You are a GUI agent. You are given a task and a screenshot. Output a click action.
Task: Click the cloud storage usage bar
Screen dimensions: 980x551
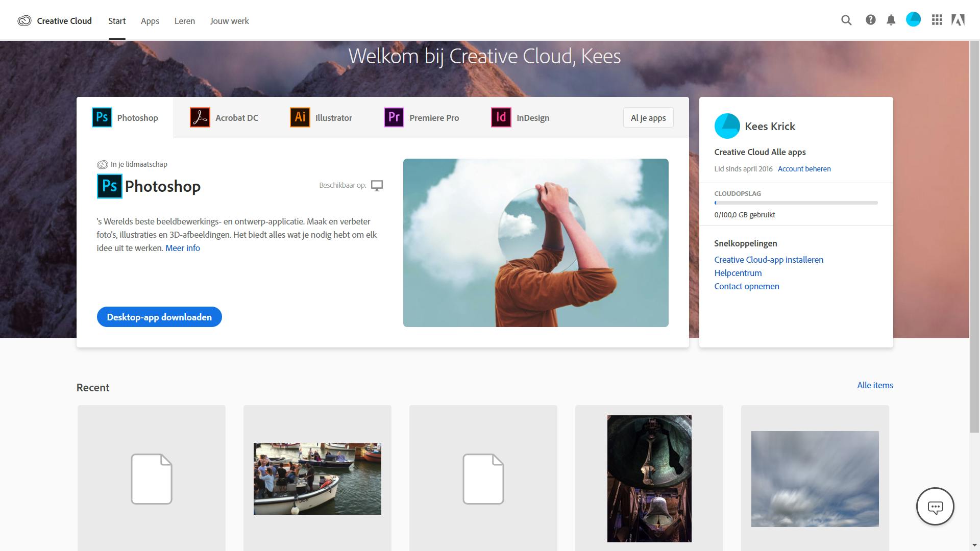pos(796,203)
